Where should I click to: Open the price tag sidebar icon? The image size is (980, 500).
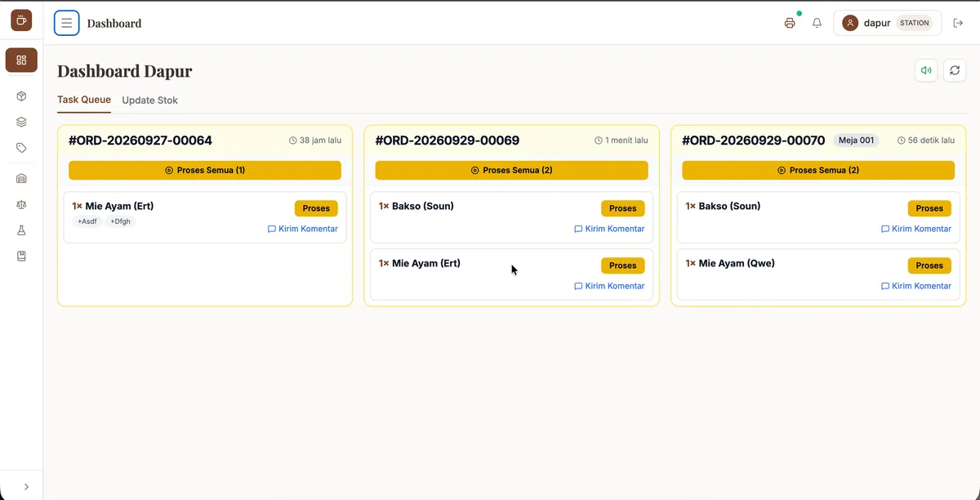point(21,148)
